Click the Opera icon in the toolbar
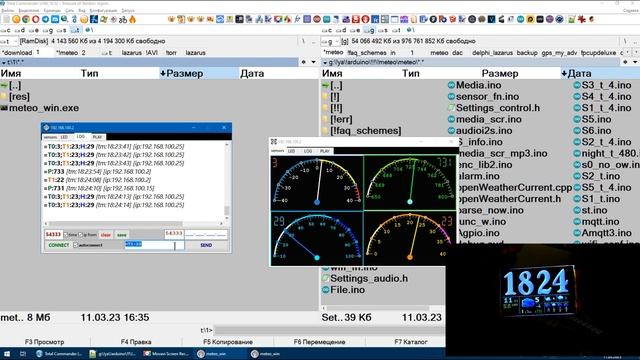This screenshot has width=640, height=360. [36, 19]
